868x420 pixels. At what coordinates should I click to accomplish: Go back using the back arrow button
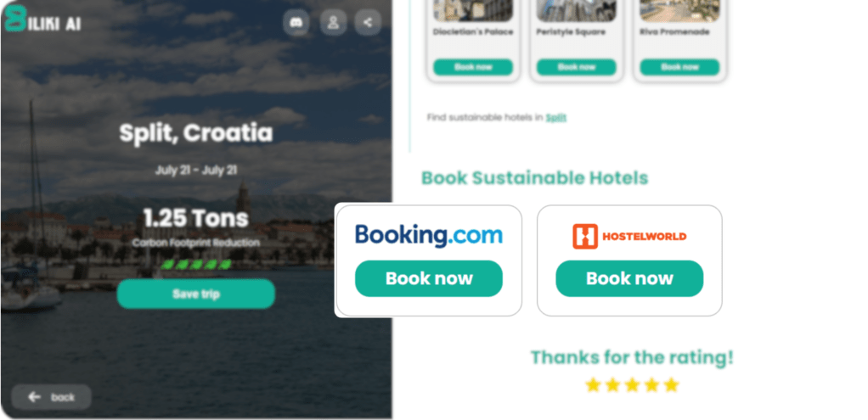pyautogui.click(x=51, y=397)
